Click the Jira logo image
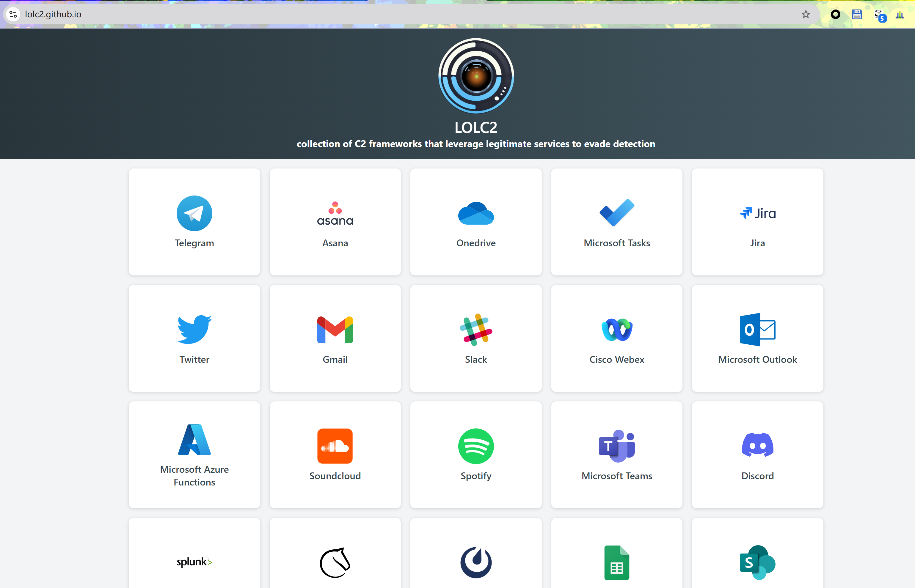The image size is (915, 588). click(x=757, y=213)
